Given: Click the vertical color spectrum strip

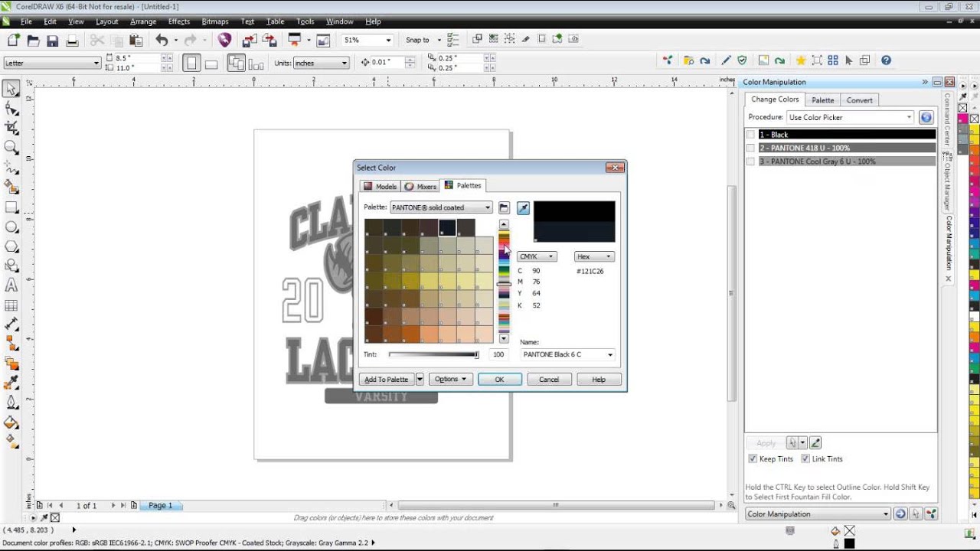Looking at the screenshot, I should coord(504,282).
